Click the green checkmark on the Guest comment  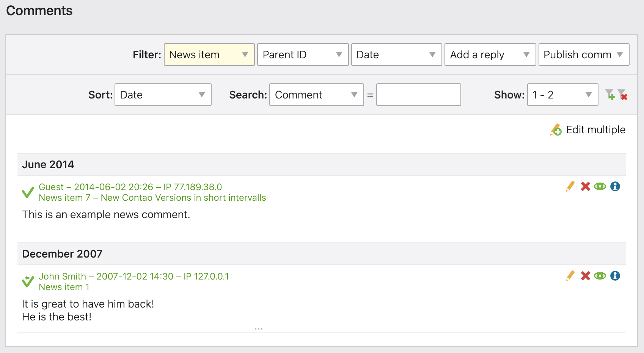[28, 192]
